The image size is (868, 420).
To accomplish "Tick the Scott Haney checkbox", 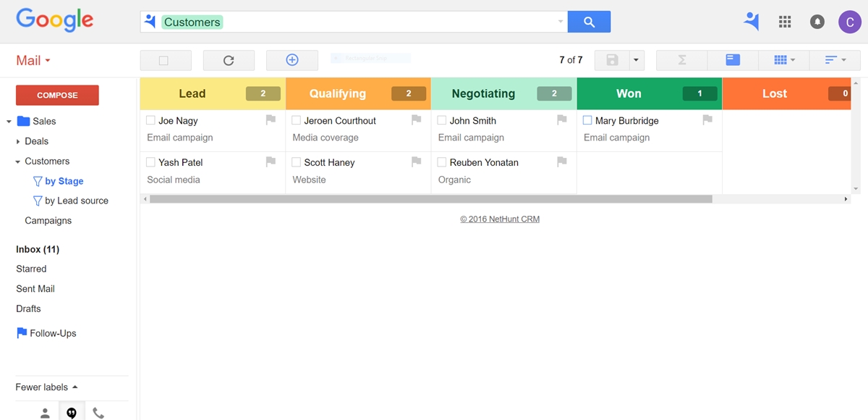I will coord(296,162).
